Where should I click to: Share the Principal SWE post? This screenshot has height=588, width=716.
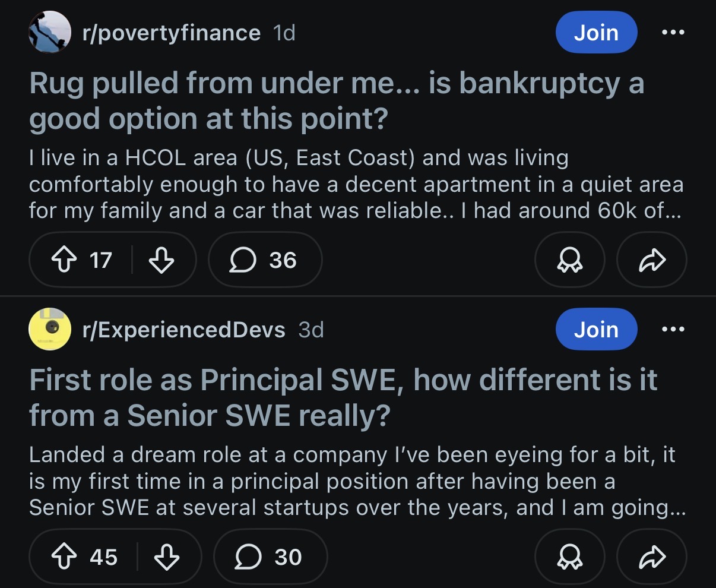(652, 557)
